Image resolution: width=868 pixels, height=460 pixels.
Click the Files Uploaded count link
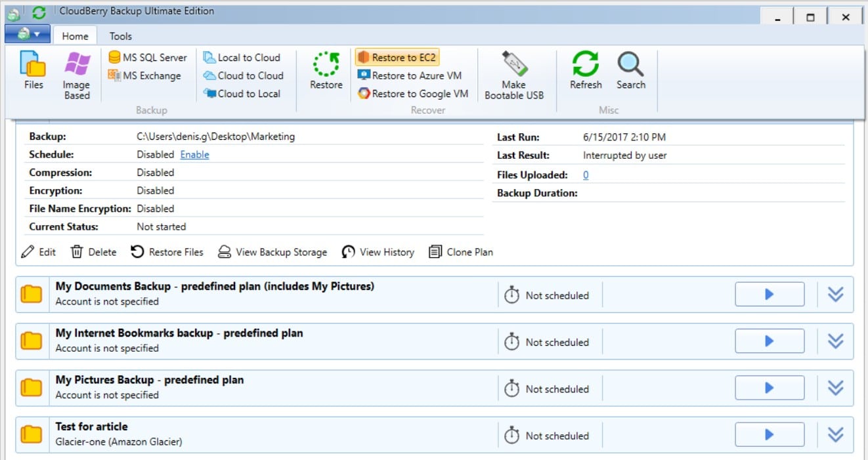(585, 175)
